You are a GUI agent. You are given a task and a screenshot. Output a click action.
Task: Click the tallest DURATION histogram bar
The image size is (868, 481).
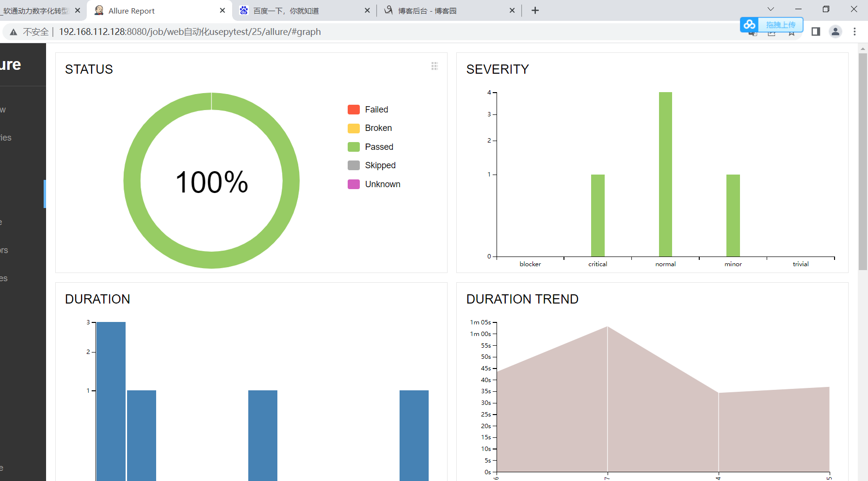(x=111, y=401)
